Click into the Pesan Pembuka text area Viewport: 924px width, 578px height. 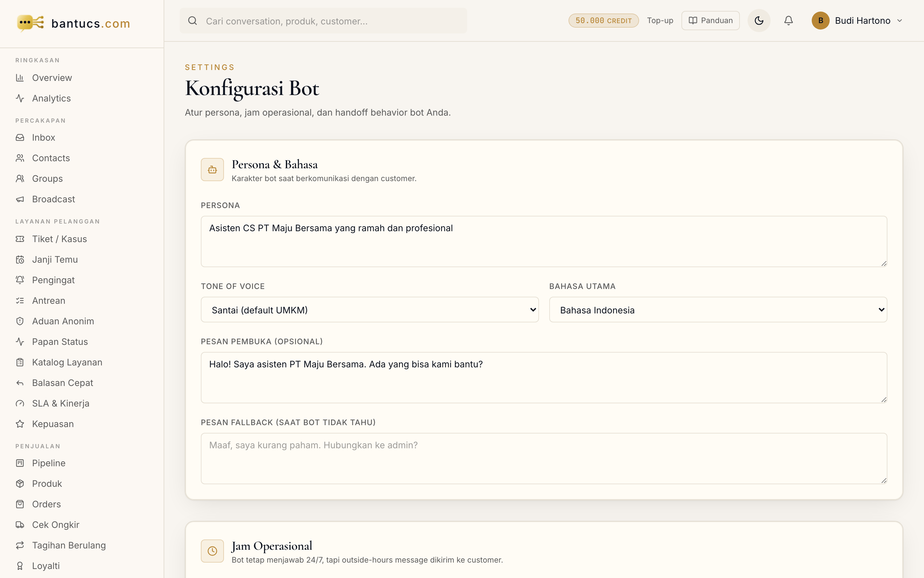pos(544,378)
